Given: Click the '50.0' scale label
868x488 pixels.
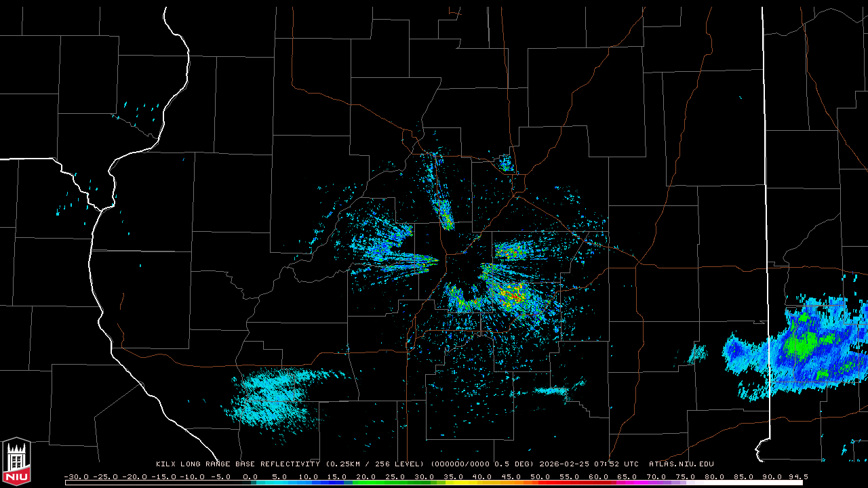Looking at the screenshot, I should 540,476.
